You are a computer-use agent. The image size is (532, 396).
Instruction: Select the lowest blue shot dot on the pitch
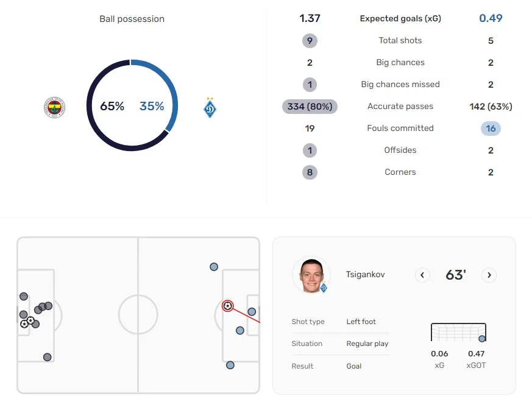(230, 365)
